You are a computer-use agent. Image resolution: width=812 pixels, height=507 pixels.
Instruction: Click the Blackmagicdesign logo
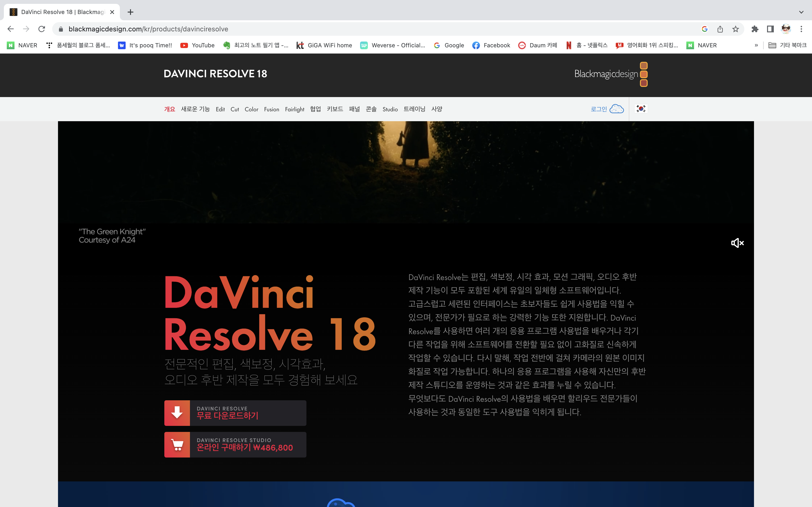[x=610, y=74]
